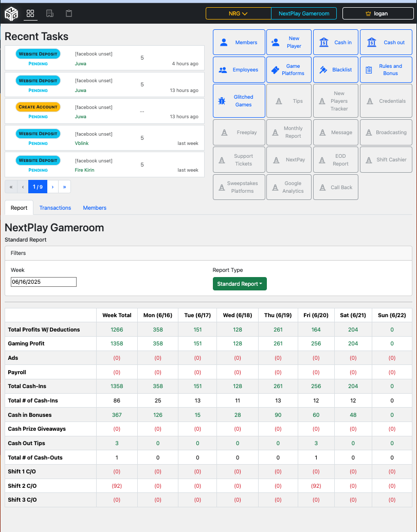Click Cash in Bonuses week total 367

coord(117,415)
